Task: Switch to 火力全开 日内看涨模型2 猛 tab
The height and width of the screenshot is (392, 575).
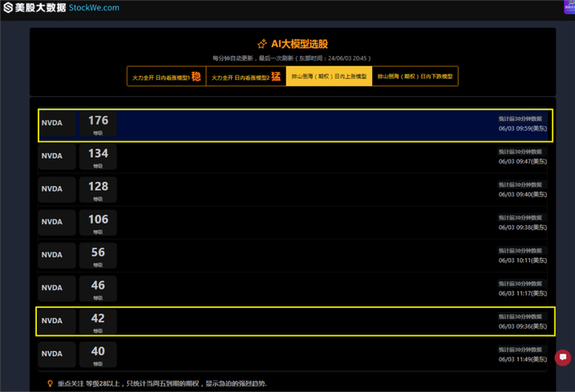Action: point(246,76)
